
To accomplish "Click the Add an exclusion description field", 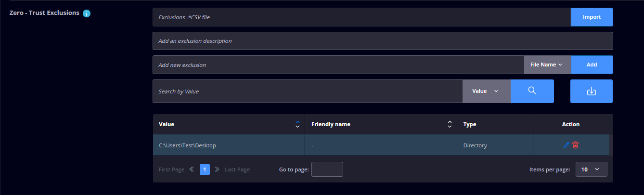I will tap(383, 41).
